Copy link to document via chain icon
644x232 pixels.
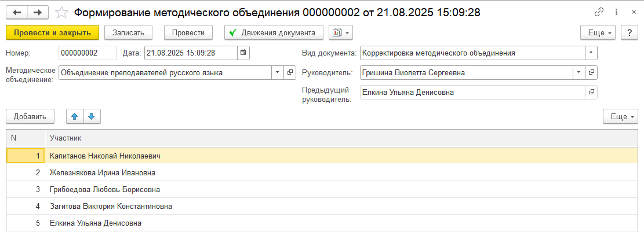click(x=599, y=12)
